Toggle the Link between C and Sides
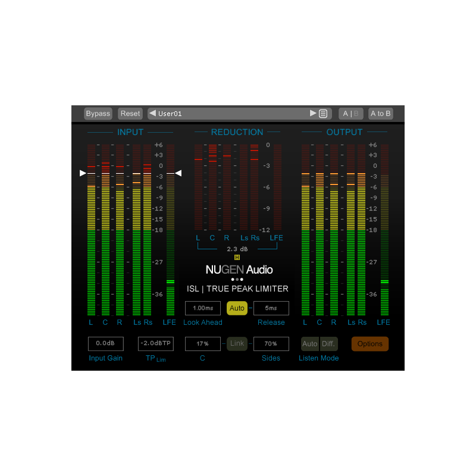Screen dimensions: 476x476 (237, 344)
